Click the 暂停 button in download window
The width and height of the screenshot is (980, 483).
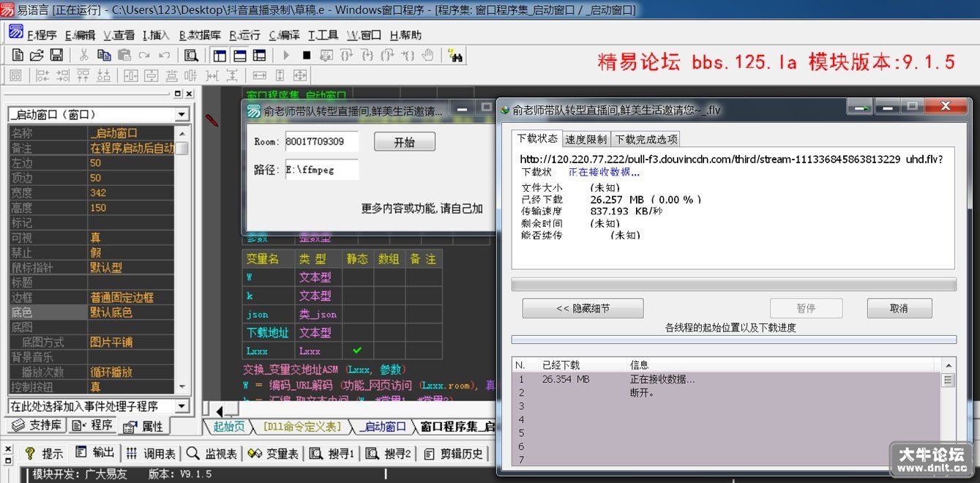click(805, 308)
